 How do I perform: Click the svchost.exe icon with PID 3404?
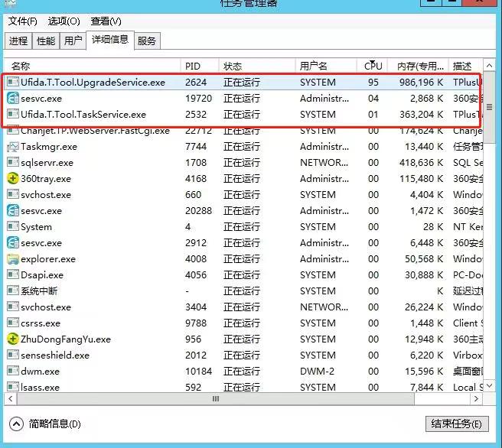tap(13, 307)
